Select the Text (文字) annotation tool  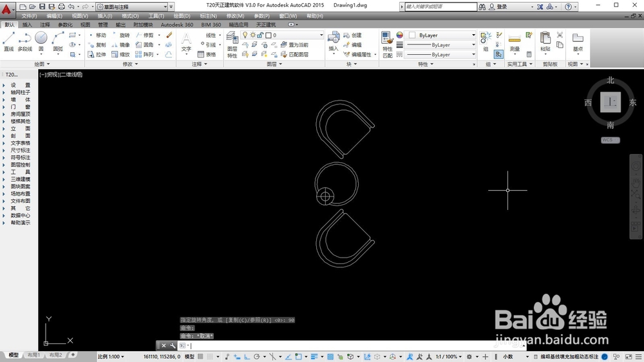tap(186, 43)
